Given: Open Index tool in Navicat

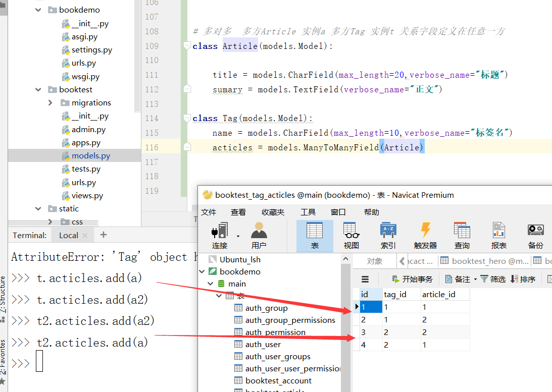Looking at the screenshot, I should coord(388,236).
